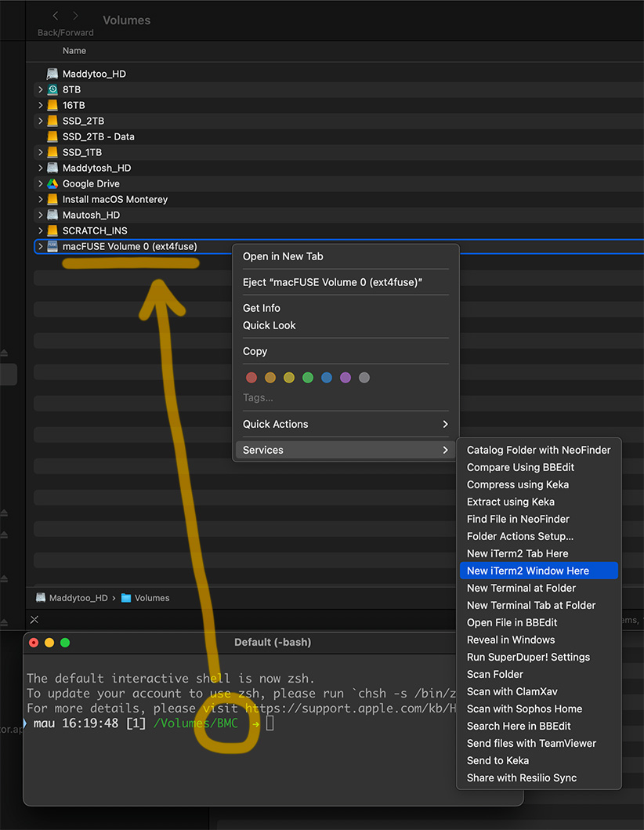The image size is (644, 830).
Task: Click the SCRATCH_INS drive icon
Action: (52, 230)
